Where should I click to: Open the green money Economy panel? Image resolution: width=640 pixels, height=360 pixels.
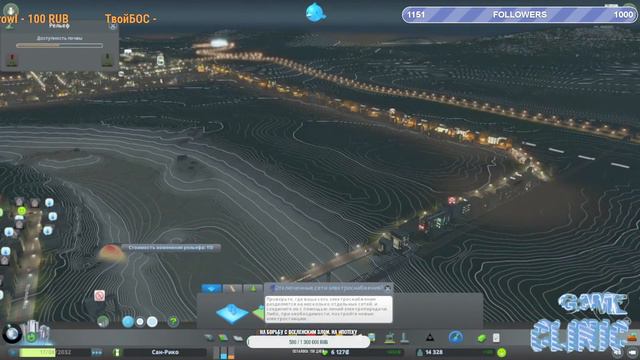pos(481,338)
